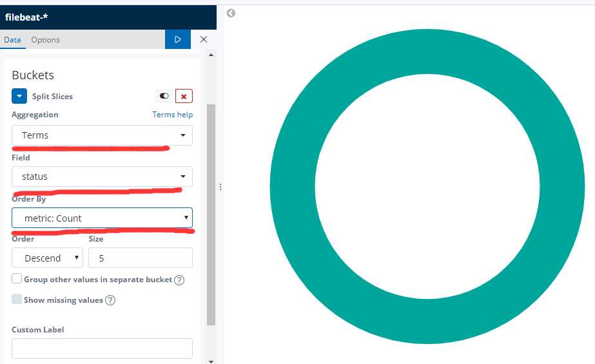Open the Order By metric: Count dropdown

[x=102, y=218]
